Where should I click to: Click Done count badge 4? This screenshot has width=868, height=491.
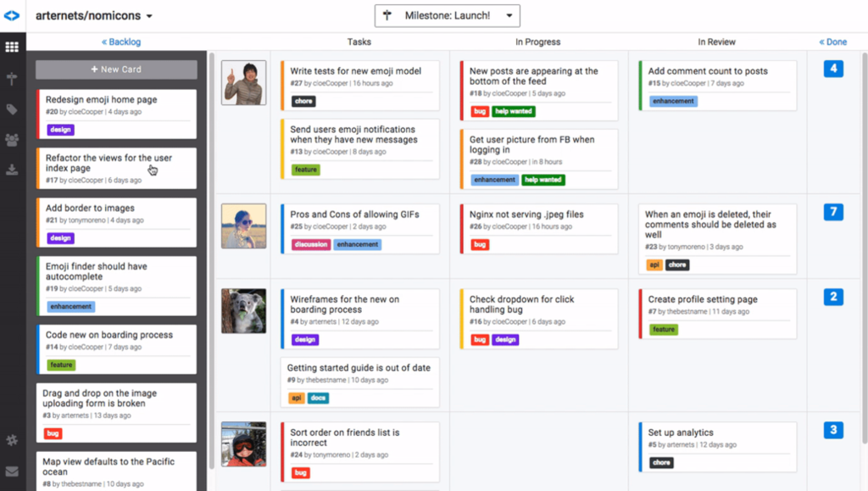click(833, 69)
